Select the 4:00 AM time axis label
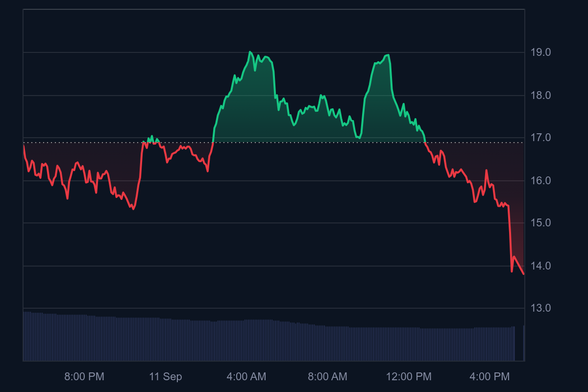 pos(246,377)
